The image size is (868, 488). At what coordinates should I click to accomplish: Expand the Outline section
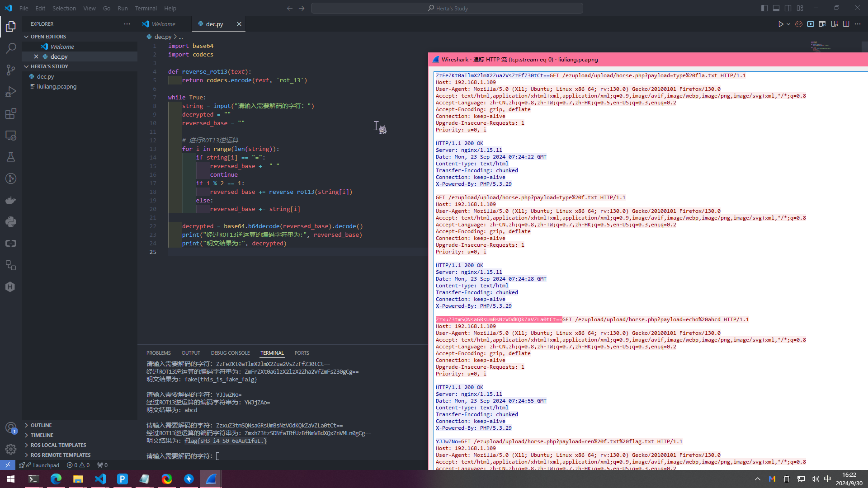41,425
